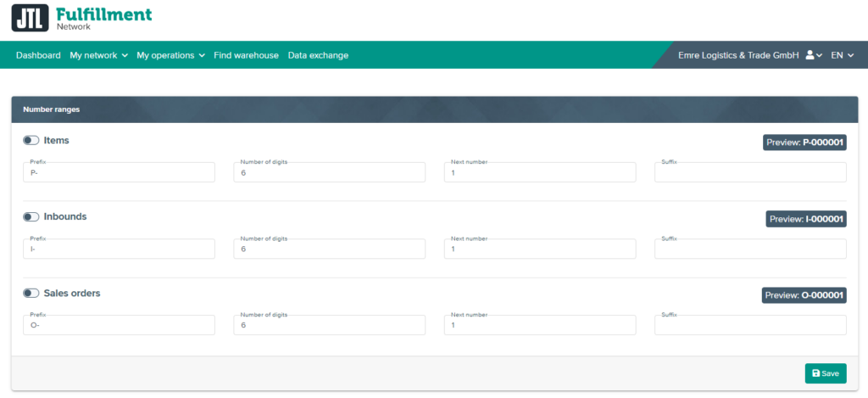
Task: Open Find warehouse page
Action: click(x=247, y=55)
